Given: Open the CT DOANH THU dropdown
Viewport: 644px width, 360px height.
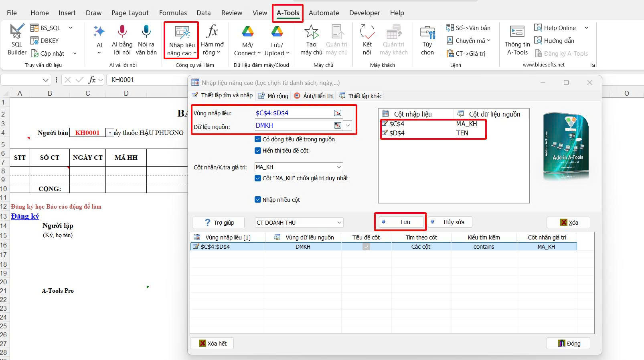Looking at the screenshot, I should click(x=339, y=223).
